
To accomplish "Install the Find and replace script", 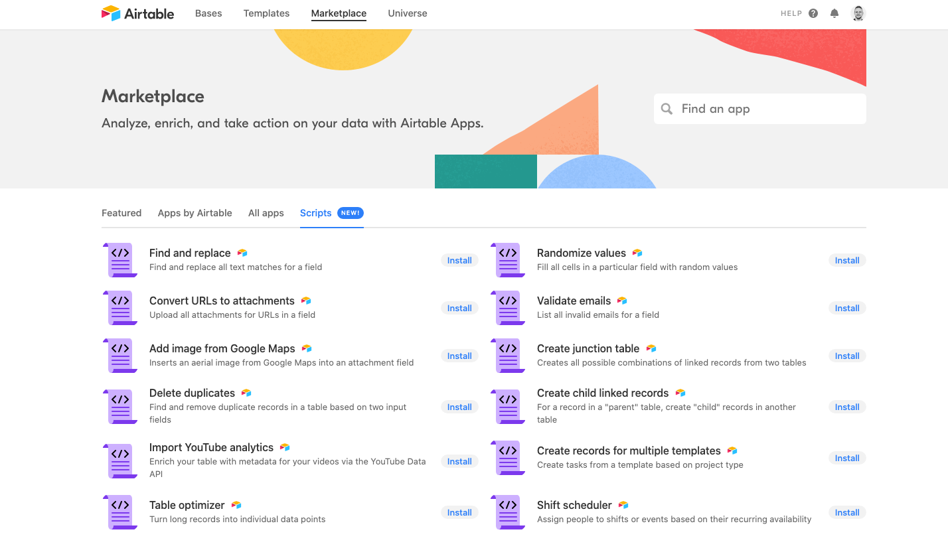I will point(459,260).
